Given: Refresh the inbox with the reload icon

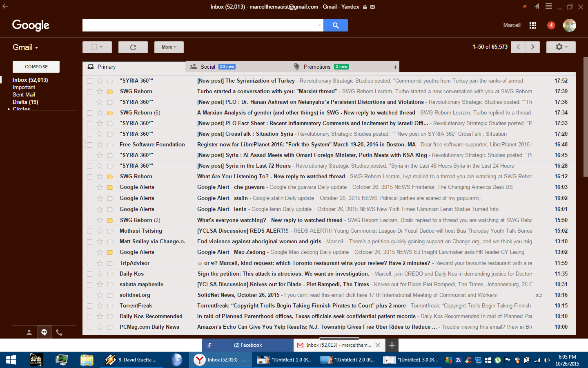Looking at the screenshot, I should 133,47.
